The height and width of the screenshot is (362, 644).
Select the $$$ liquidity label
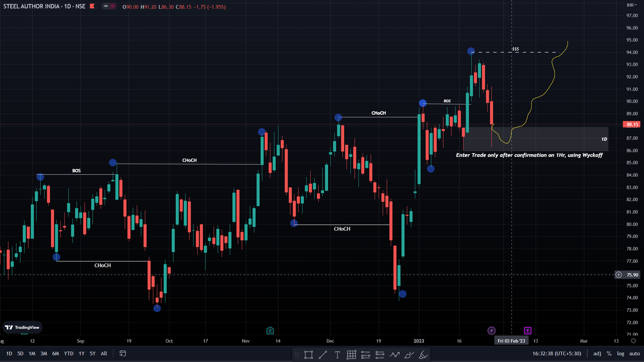point(516,49)
